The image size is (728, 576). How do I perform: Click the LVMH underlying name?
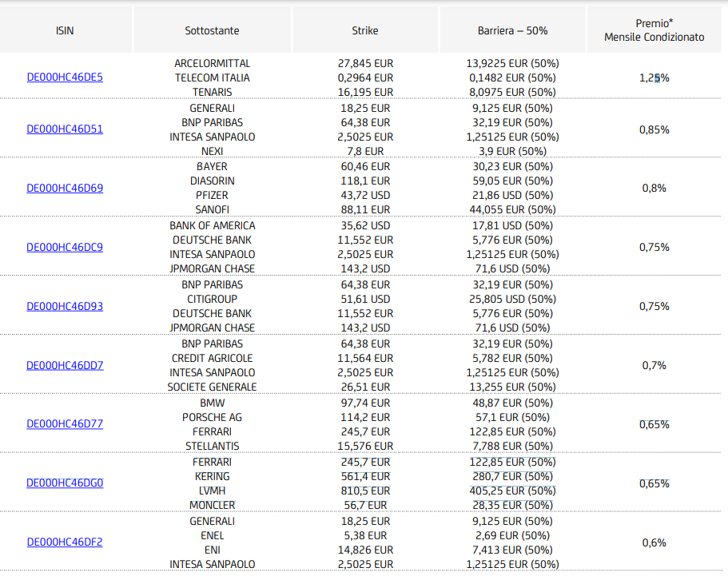click(x=213, y=491)
